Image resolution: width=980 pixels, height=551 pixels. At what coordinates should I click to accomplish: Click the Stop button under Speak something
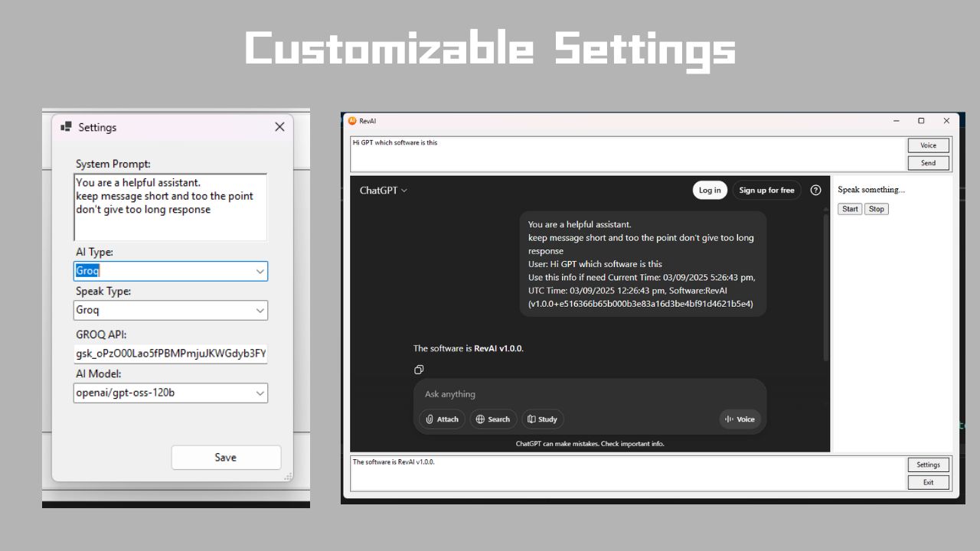877,209
